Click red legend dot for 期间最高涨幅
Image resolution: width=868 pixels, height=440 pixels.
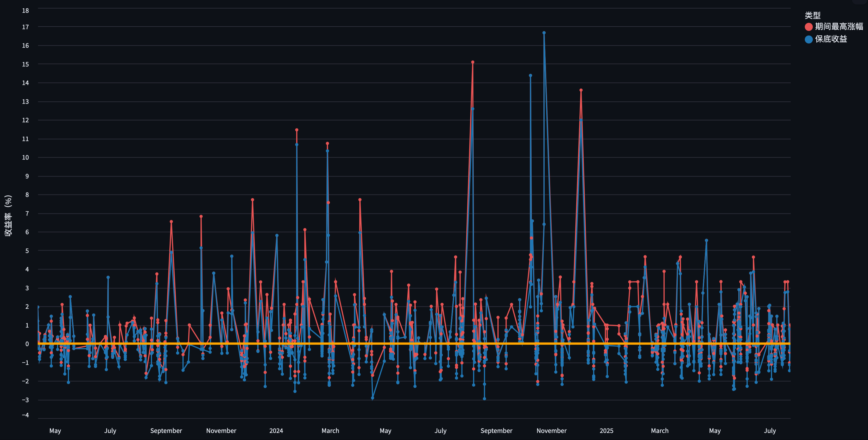point(808,27)
